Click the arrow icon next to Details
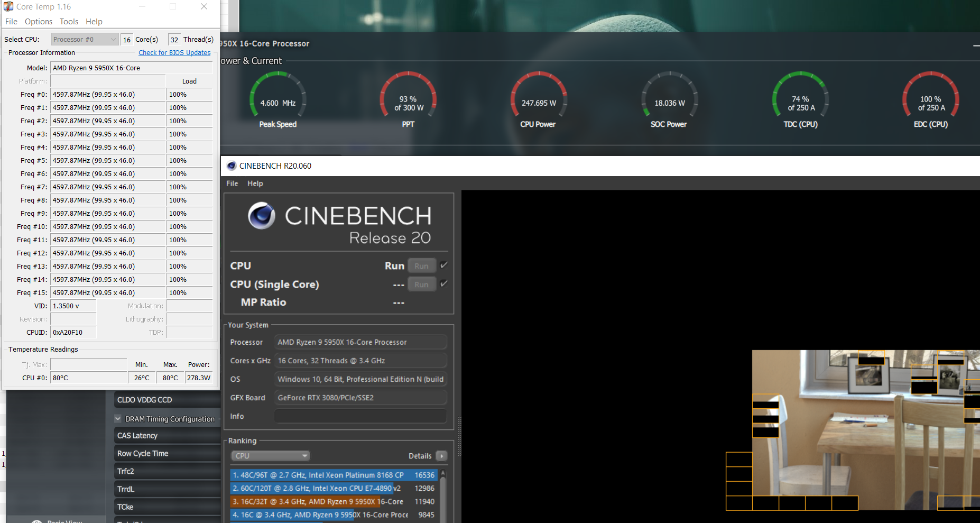Image resolution: width=980 pixels, height=523 pixels. click(x=441, y=456)
